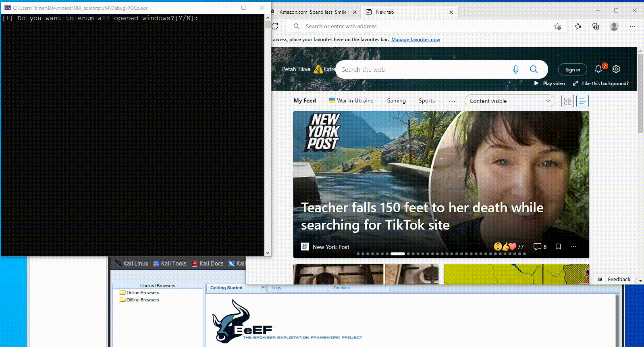Click the voice search microphone icon
The height and width of the screenshot is (347, 644).
tap(515, 69)
